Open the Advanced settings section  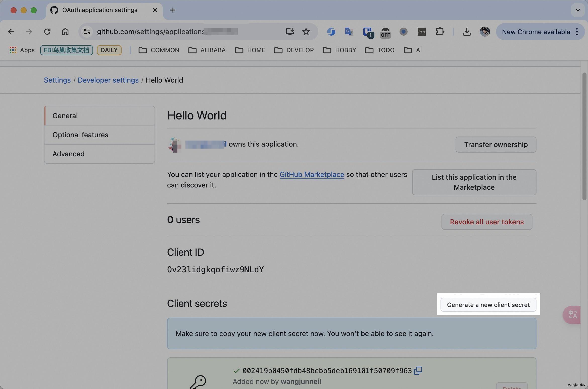(100, 154)
